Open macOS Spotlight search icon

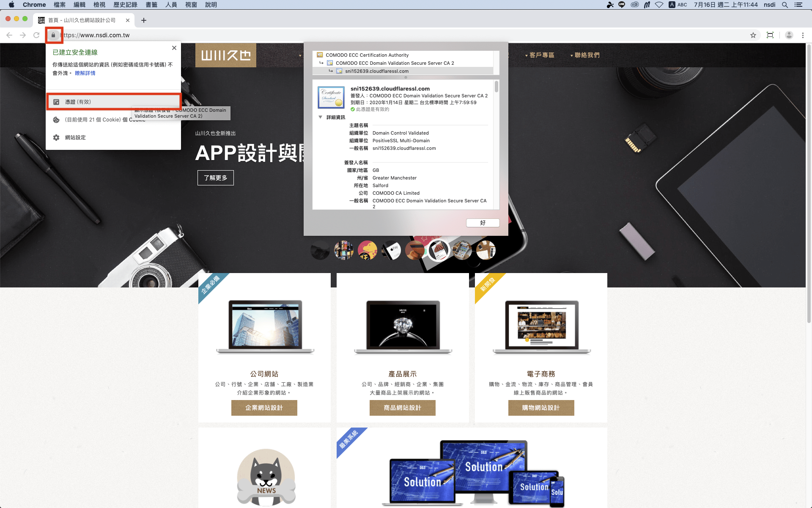tap(785, 5)
